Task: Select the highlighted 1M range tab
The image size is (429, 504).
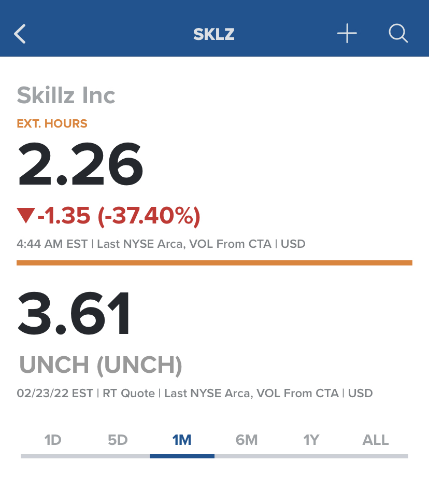Action: (182, 440)
